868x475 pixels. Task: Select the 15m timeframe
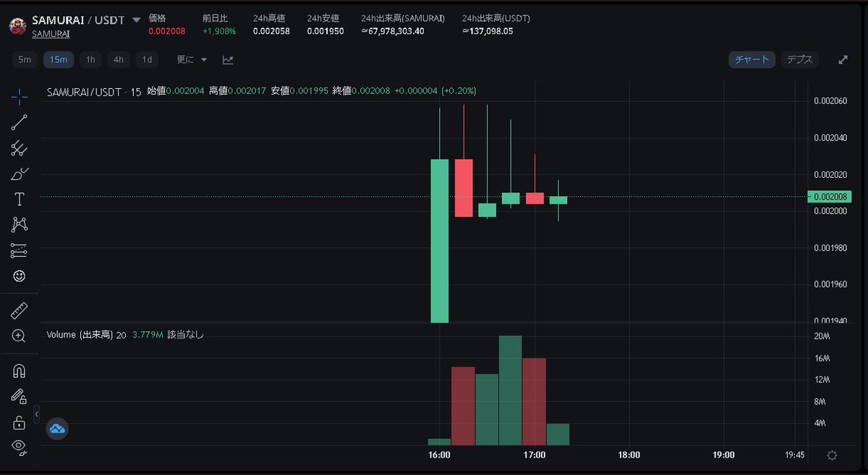pyautogui.click(x=58, y=60)
